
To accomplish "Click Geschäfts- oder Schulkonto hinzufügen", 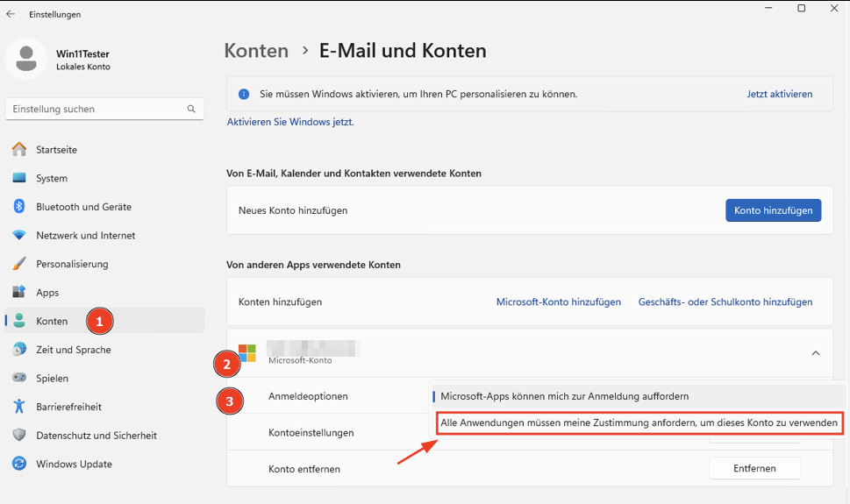I will point(725,302).
